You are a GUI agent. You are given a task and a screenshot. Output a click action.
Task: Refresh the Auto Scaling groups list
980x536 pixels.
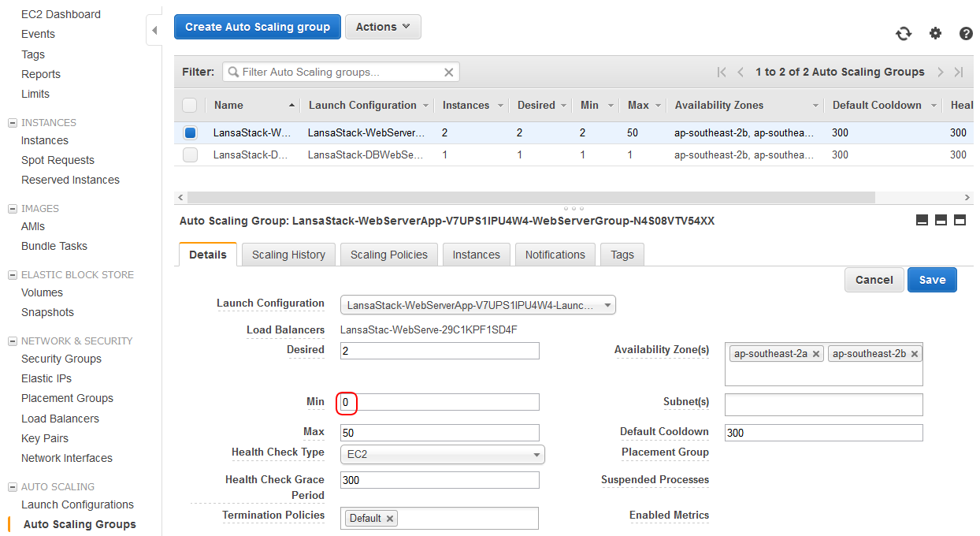point(904,33)
